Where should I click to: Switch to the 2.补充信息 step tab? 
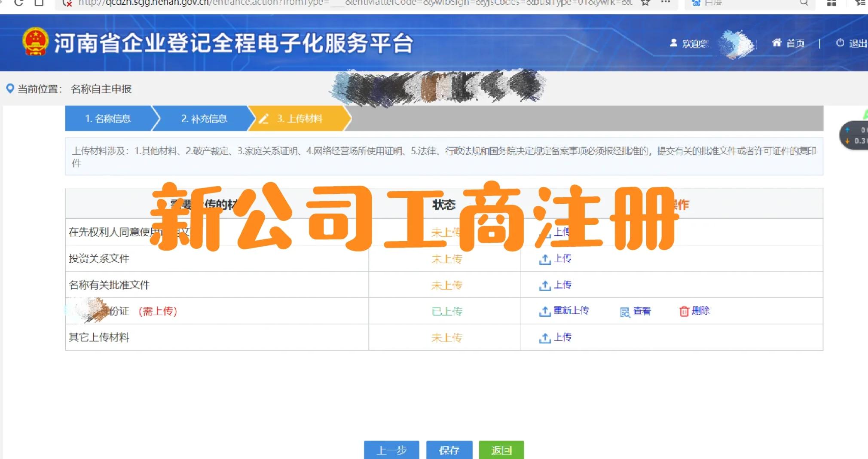click(205, 119)
